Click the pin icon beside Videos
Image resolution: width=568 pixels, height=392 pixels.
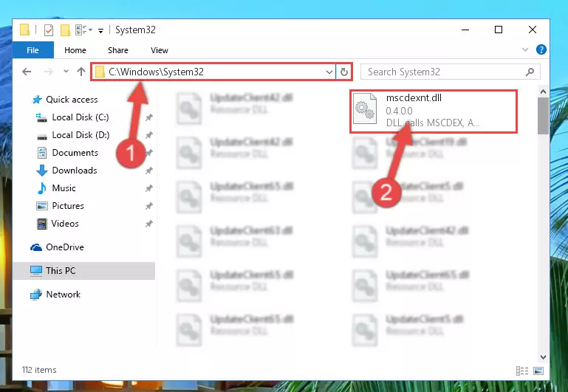coord(149,224)
